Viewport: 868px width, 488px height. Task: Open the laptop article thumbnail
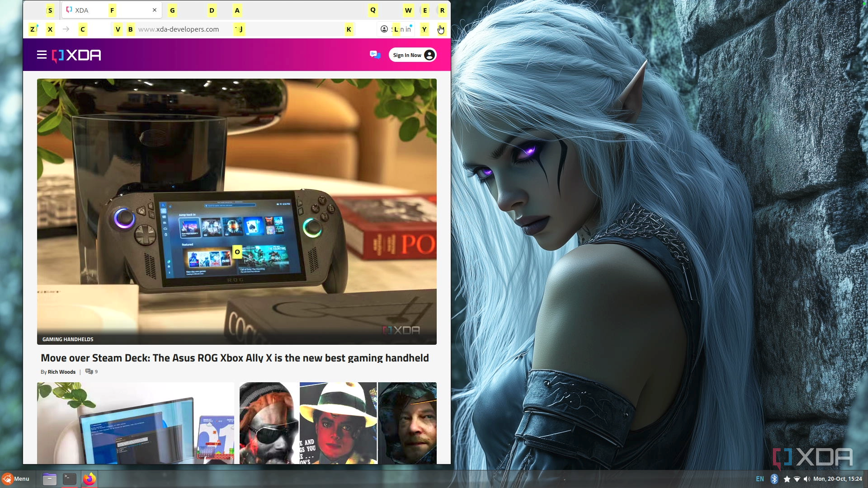pos(136,423)
